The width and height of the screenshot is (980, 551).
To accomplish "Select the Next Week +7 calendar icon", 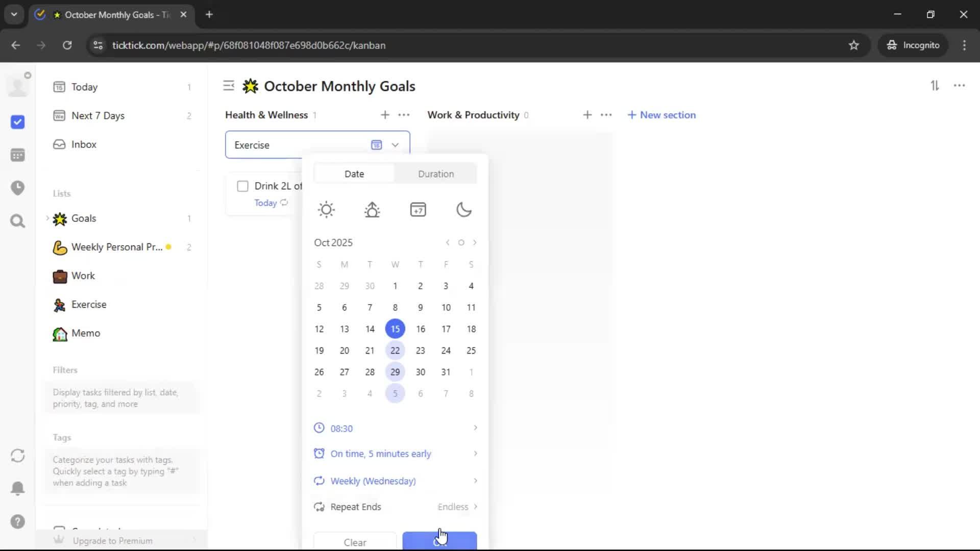I will [x=418, y=210].
